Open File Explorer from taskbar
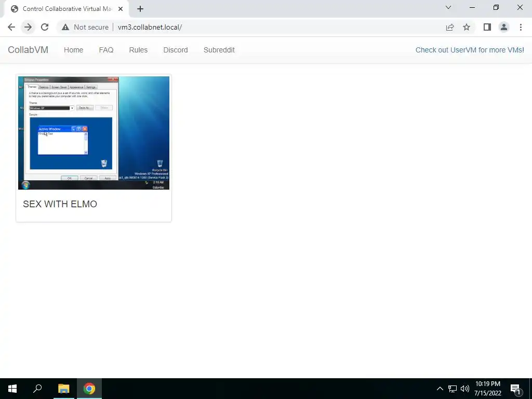The image size is (532, 399). 64,389
